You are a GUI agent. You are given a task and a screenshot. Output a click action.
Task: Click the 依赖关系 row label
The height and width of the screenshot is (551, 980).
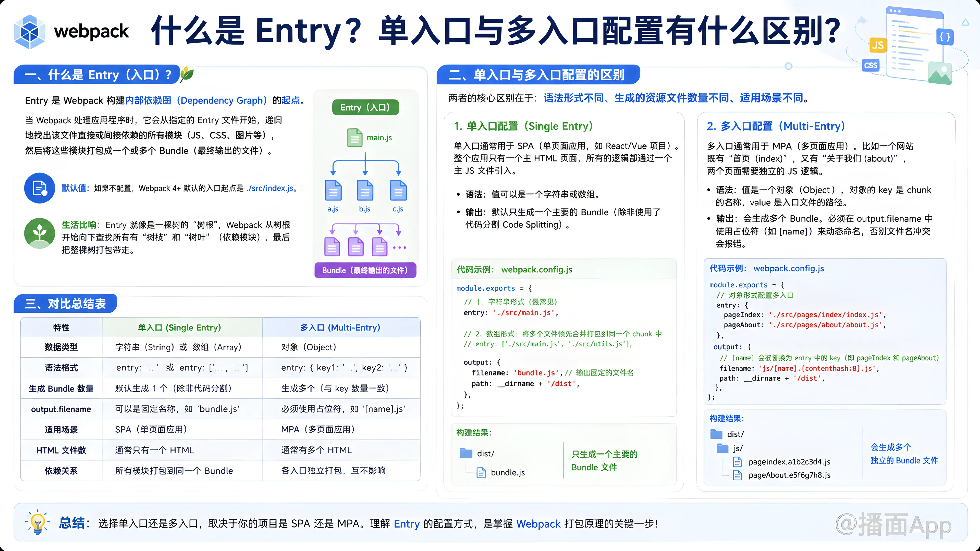pos(61,471)
